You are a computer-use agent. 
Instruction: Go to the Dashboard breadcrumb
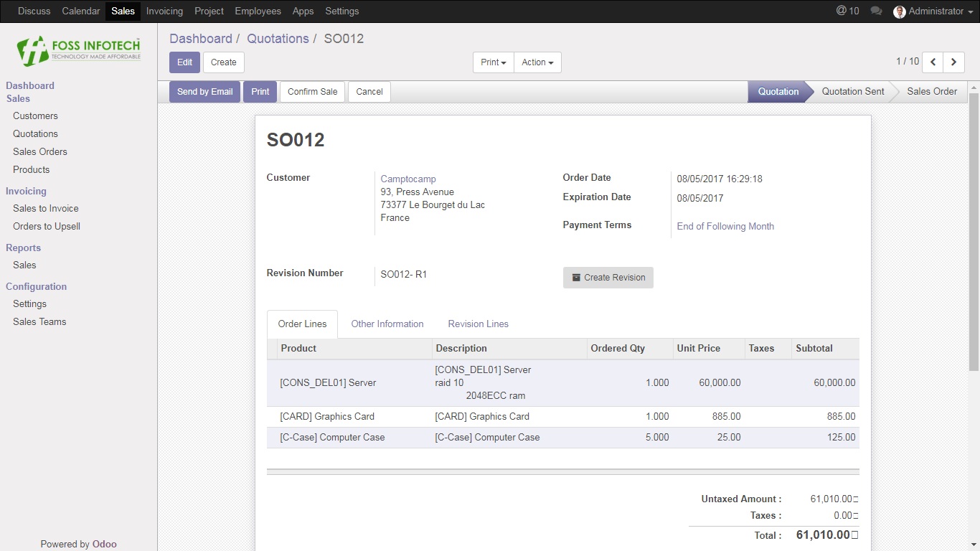201,39
